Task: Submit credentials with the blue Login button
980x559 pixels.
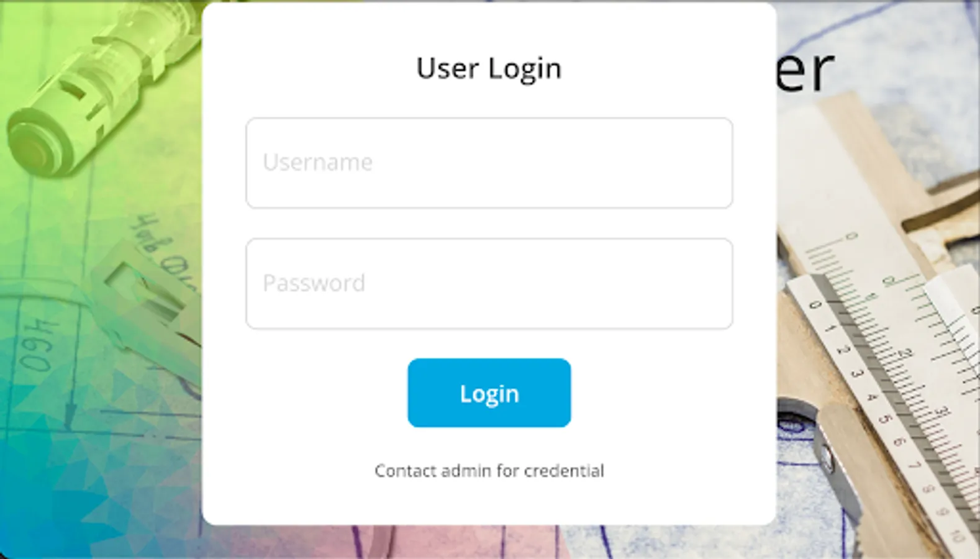Action: point(489,393)
